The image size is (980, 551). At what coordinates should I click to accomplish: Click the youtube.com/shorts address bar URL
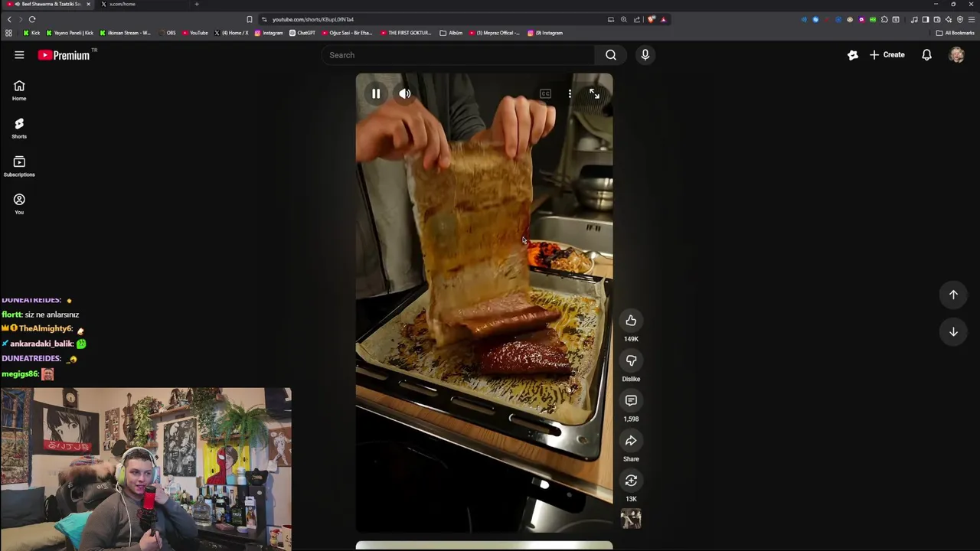pyautogui.click(x=313, y=19)
